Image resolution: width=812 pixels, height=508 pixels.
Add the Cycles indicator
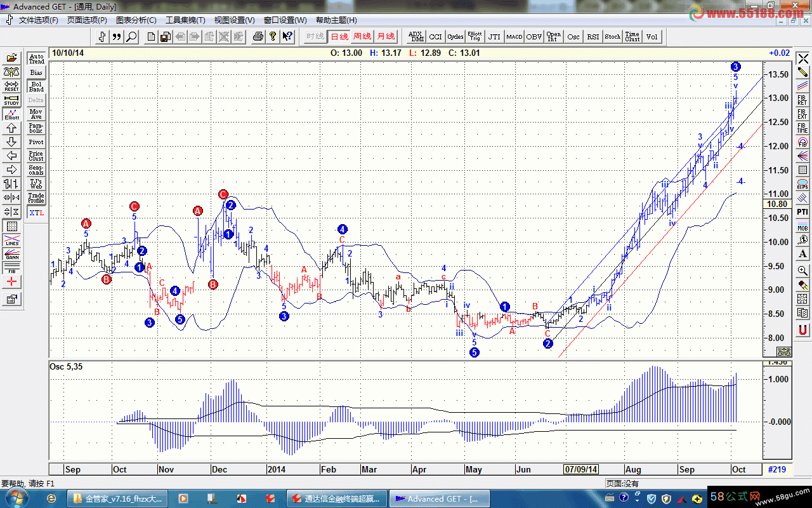pos(455,37)
